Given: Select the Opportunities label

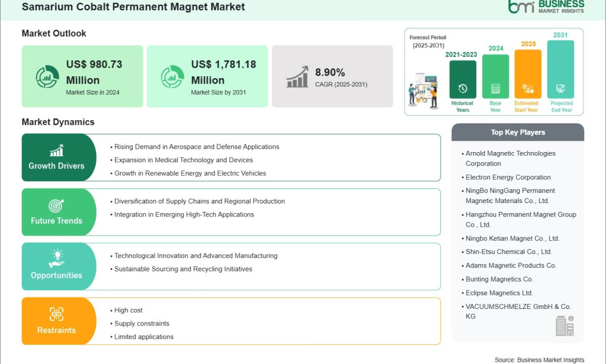Looking at the screenshot, I should pos(56,275).
